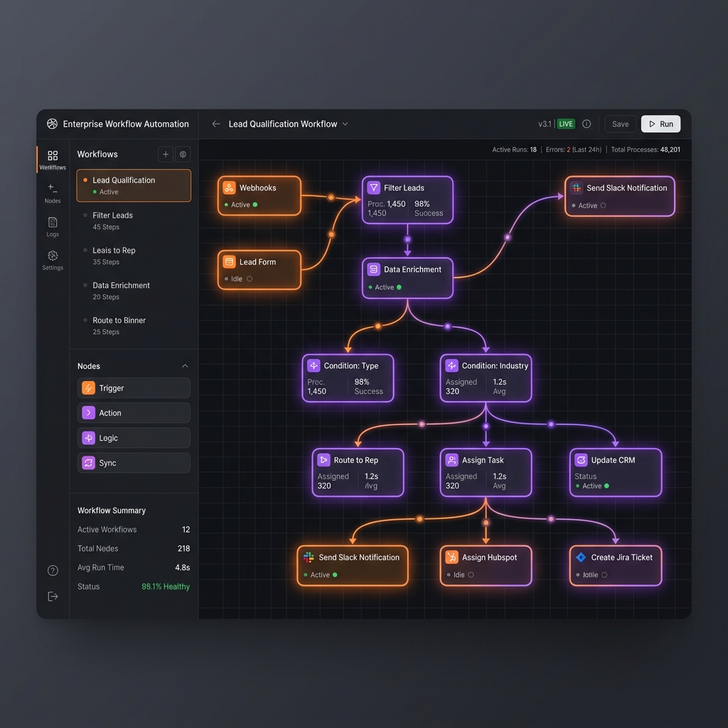Click the Assign Task person icon
This screenshot has height=728, width=728.
tap(451, 460)
